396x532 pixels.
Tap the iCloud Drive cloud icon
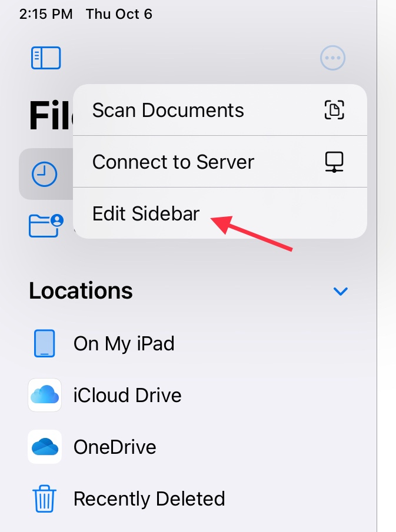[45, 395]
